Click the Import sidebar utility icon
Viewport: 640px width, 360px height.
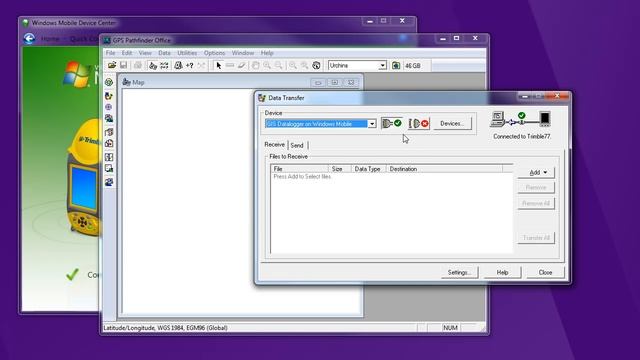click(x=109, y=132)
